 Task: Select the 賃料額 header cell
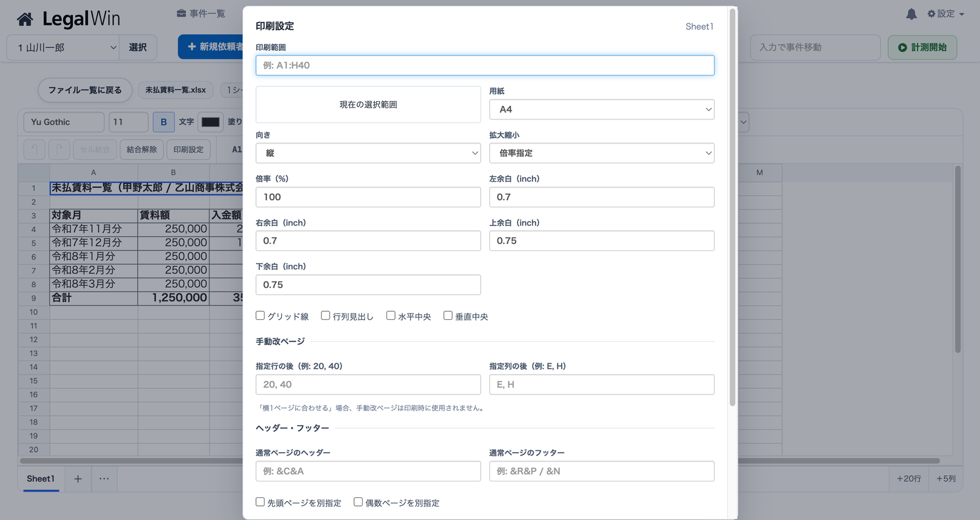pyautogui.click(x=173, y=216)
